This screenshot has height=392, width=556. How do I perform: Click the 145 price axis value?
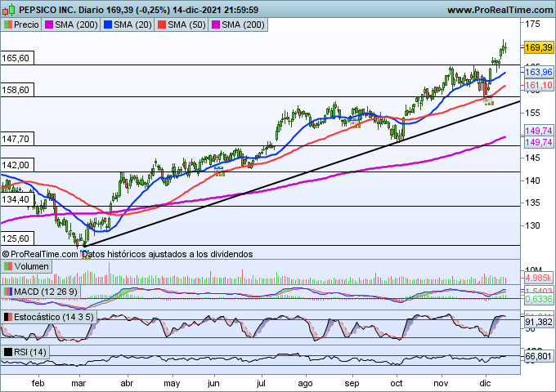(x=533, y=158)
